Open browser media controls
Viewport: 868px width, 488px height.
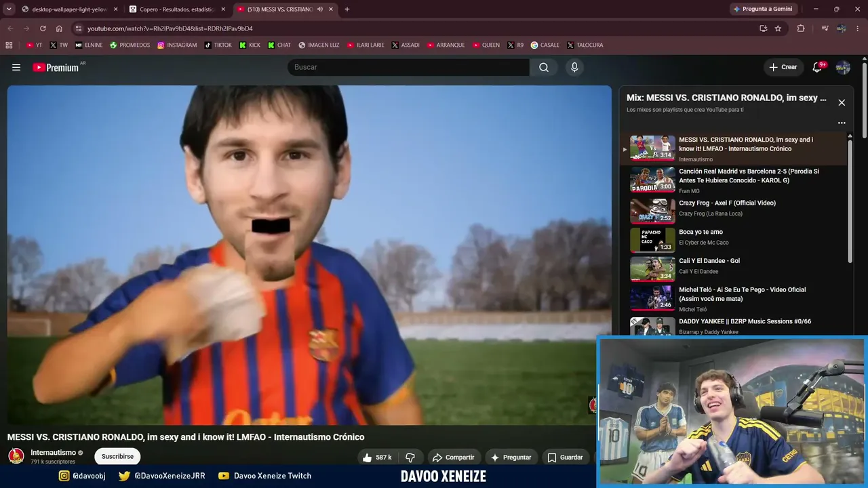[825, 28]
